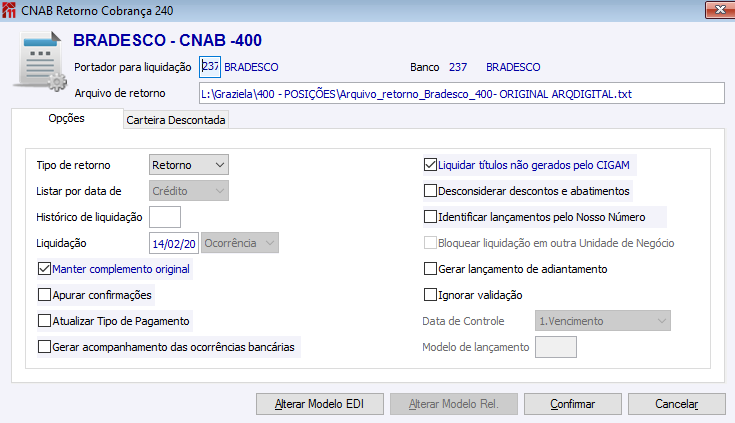735x423 pixels.
Task: Click the Alterar Modelo EDI button
Action: coord(320,404)
